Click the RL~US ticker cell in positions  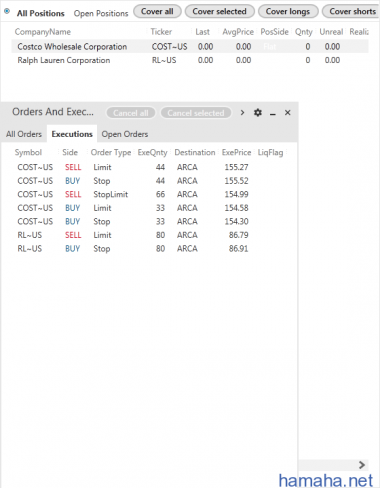tap(164, 60)
